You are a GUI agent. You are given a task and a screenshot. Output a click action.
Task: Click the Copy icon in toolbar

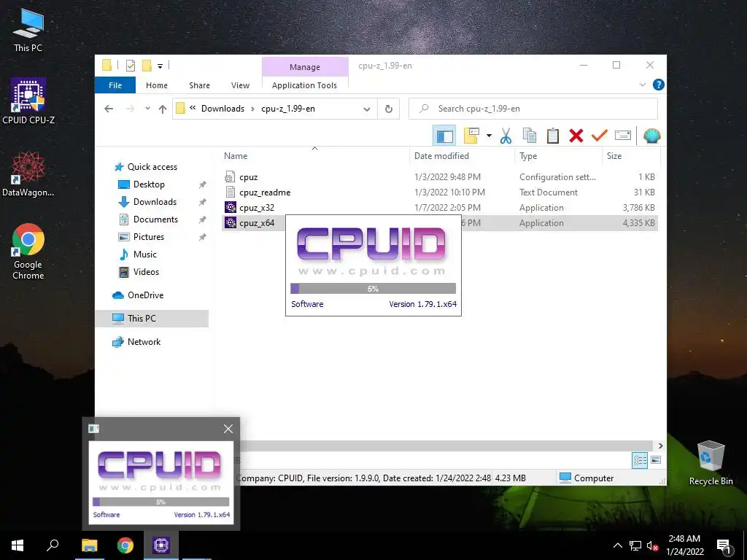(x=530, y=136)
